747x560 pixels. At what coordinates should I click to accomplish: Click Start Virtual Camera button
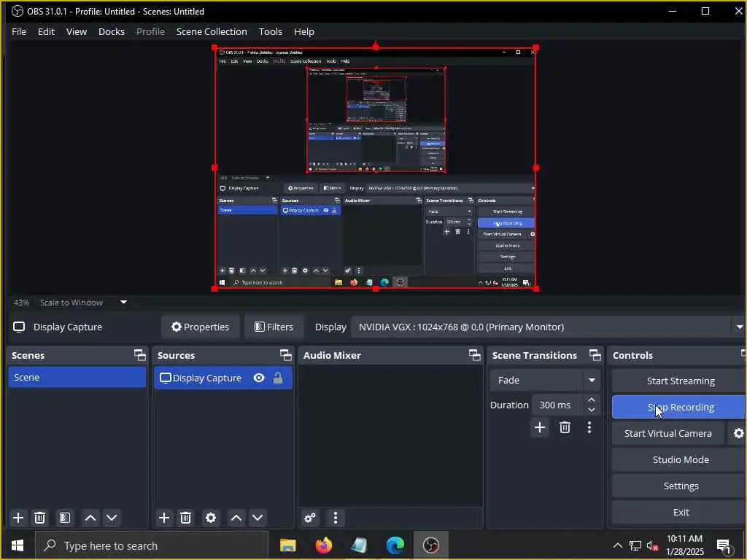[x=668, y=433]
